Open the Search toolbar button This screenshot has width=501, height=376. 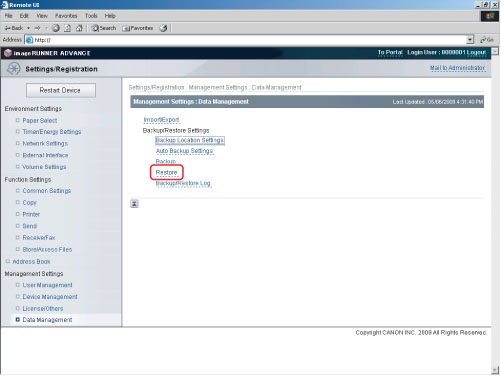[104, 28]
